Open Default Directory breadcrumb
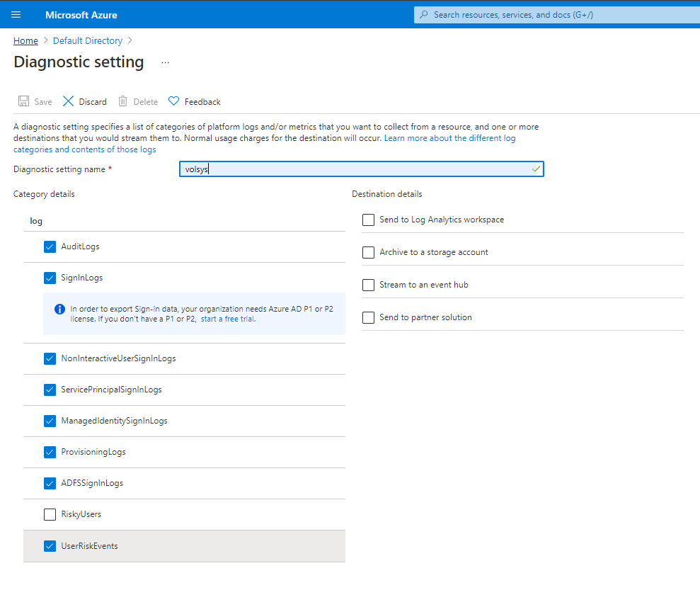Screen dimensions: 700x590 [x=87, y=41]
